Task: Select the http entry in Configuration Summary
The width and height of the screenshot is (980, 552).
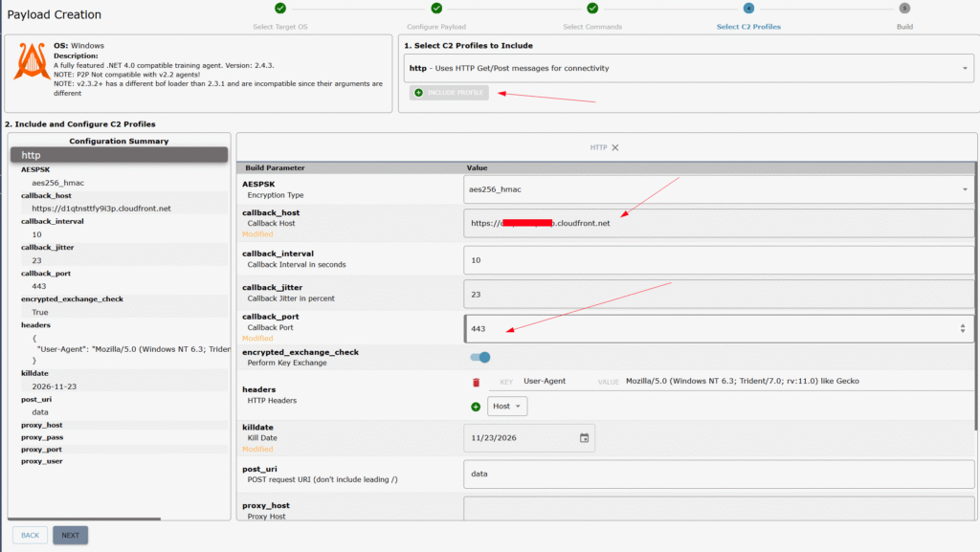Action: pyautogui.click(x=119, y=155)
